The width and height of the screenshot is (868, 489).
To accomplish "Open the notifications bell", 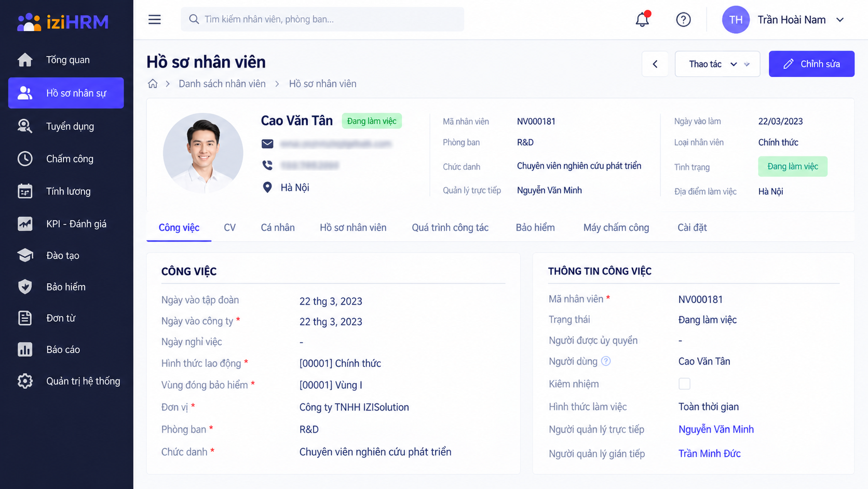I will pos(642,20).
